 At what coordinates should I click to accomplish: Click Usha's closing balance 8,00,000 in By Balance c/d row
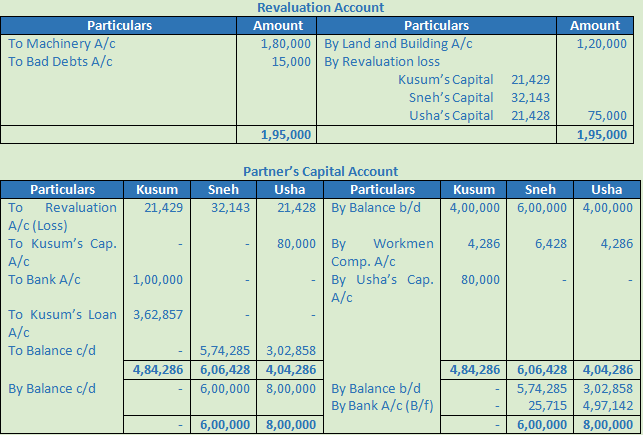click(x=291, y=388)
